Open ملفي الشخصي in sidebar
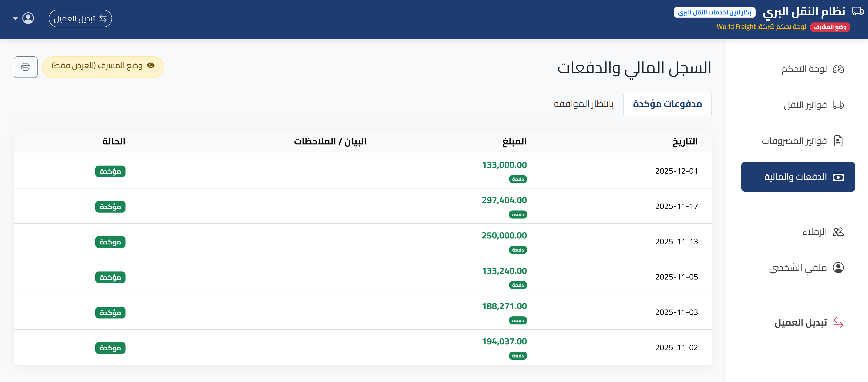868x382 pixels. click(x=798, y=268)
